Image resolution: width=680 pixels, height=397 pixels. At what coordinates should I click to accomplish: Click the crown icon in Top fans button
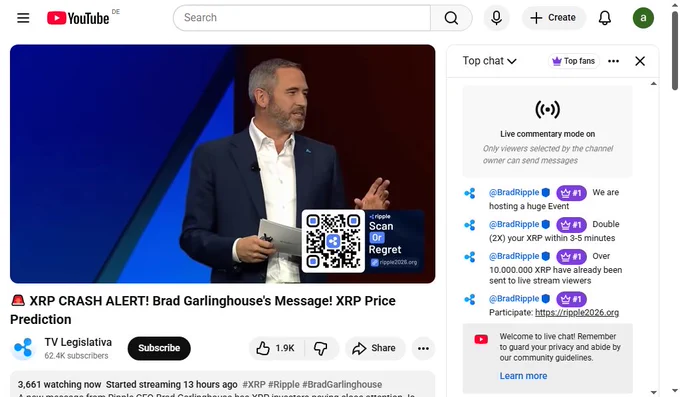pyautogui.click(x=557, y=61)
